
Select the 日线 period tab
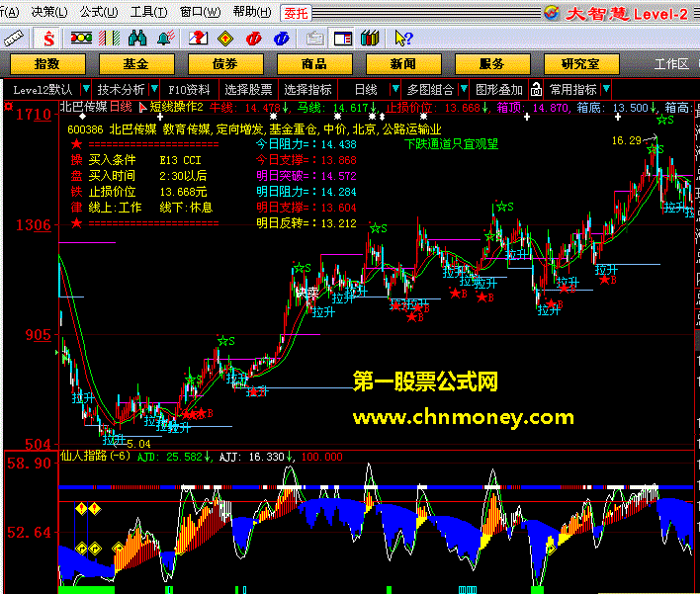tap(366, 90)
